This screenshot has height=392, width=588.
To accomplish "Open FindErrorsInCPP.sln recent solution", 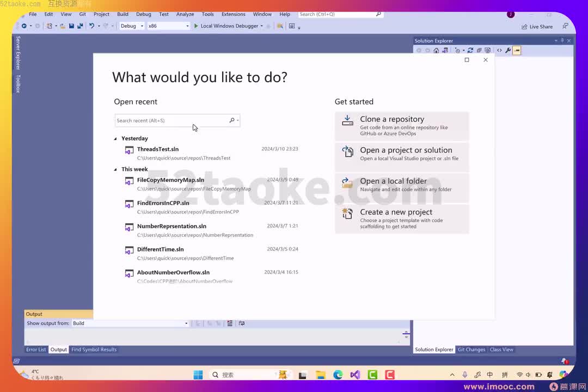I will 212,207.
